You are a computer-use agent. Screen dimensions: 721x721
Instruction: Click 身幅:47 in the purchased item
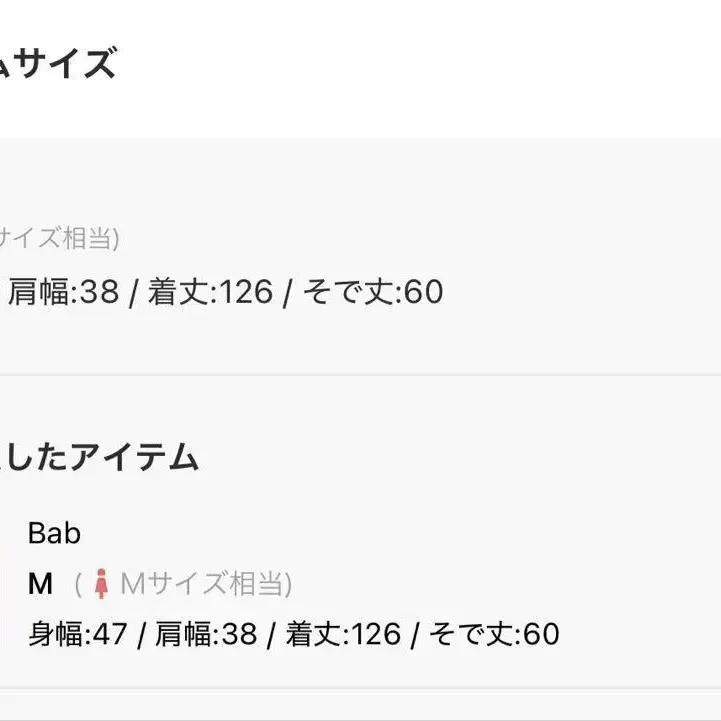tap(77, 634)
